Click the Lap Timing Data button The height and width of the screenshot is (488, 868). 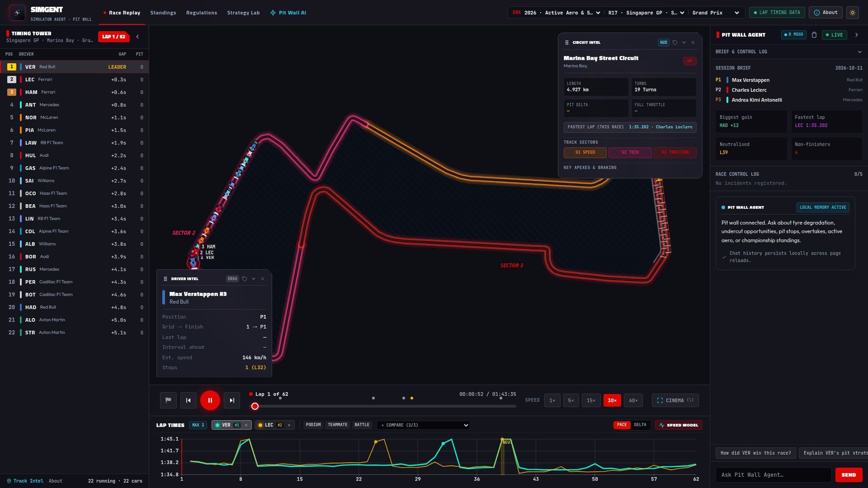777,13
